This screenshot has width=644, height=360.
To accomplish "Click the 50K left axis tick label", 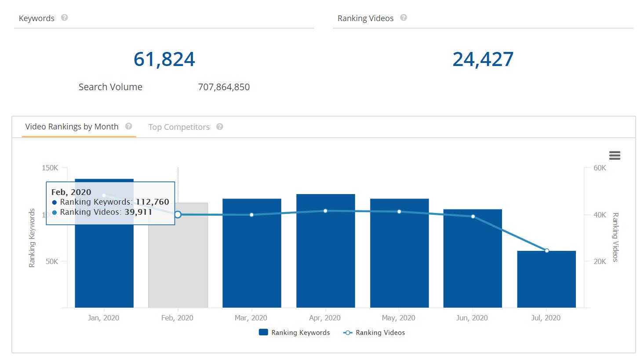I will click(52, 261).
